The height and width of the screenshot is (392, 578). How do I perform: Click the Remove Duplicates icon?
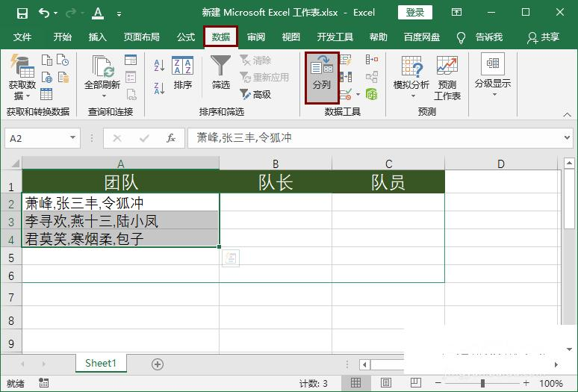[346, 77]
